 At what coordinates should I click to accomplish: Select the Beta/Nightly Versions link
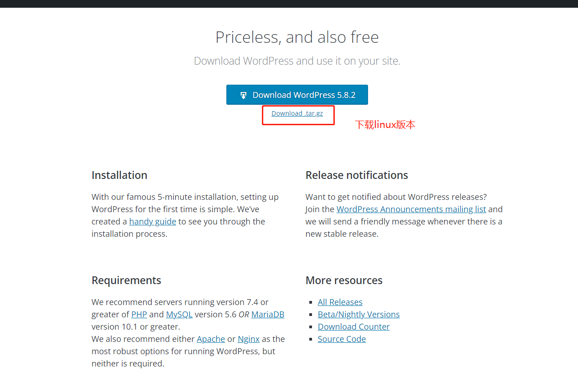tap(359, 315)
